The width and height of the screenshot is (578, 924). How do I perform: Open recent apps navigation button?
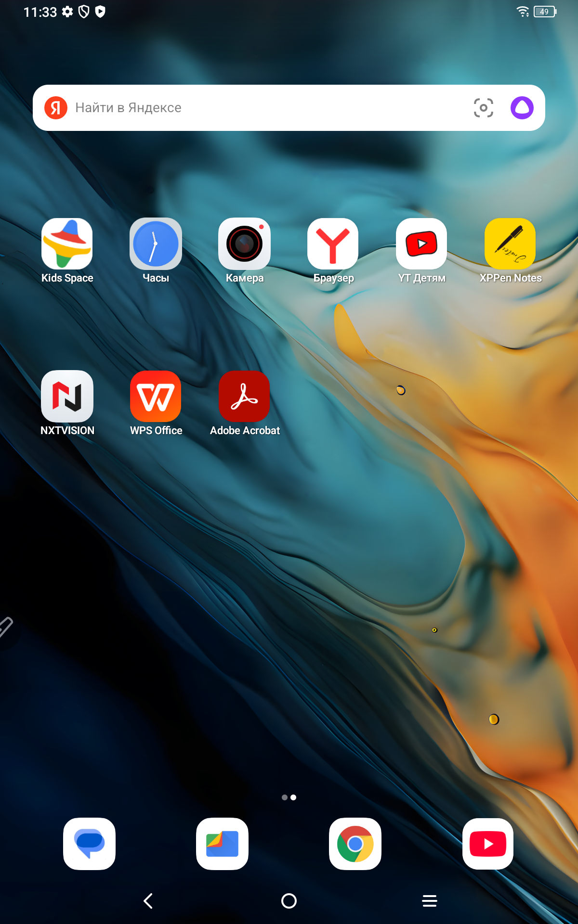click(x=430, y=901)
